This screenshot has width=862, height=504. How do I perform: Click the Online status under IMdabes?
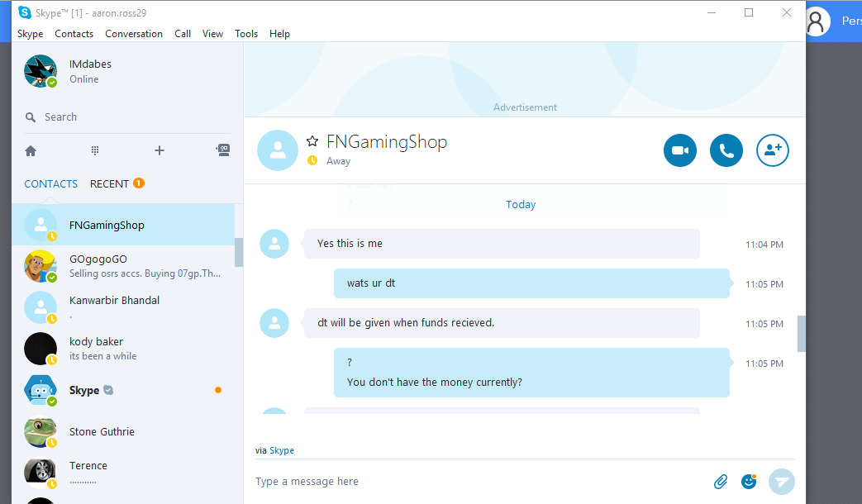[84, 79]
